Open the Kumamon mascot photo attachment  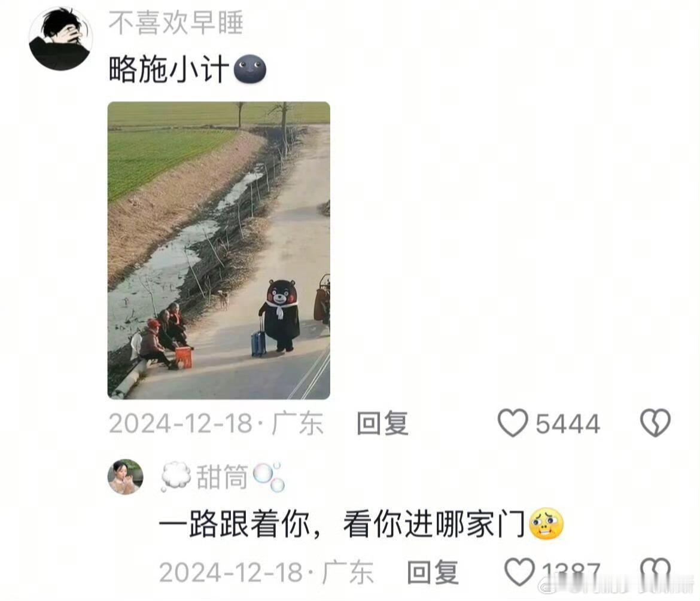point(219,251)
